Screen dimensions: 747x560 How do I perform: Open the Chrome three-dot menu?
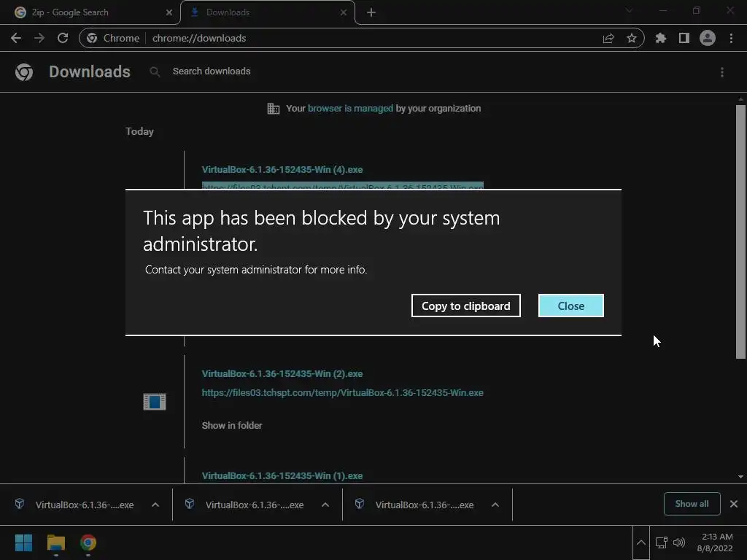click(x=731, y=38)
